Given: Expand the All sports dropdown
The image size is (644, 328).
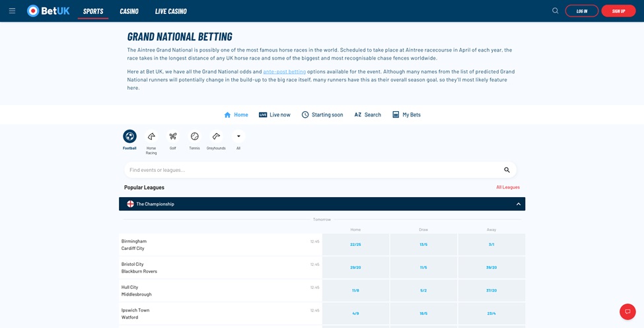Looking at the screenshot, I should click(x=238, y=136).
